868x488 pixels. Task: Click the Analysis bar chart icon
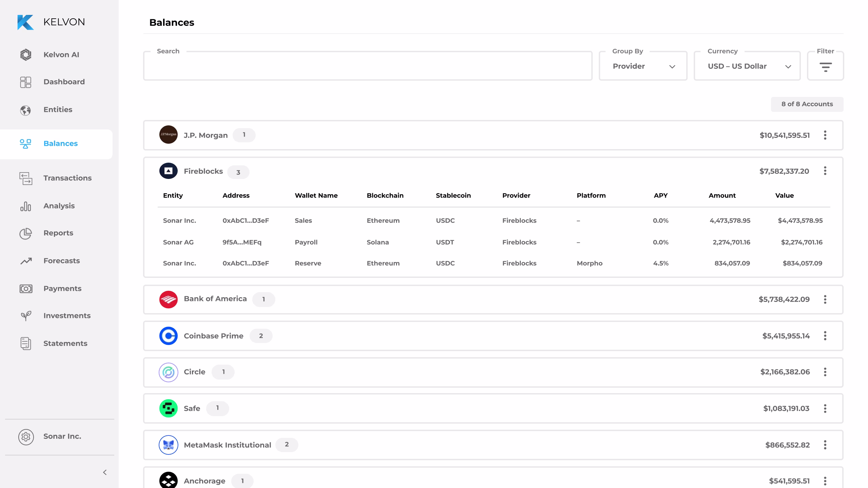point(25,206)
